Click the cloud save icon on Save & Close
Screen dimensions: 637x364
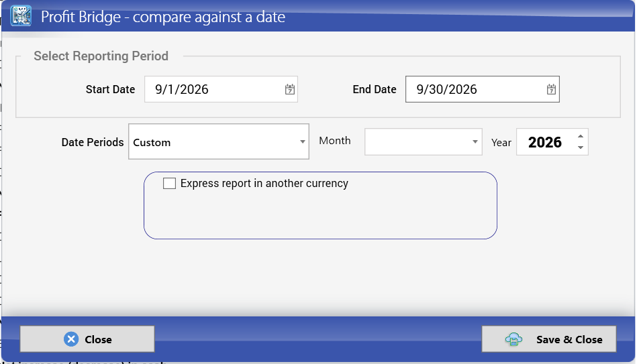tap(513, 339)
